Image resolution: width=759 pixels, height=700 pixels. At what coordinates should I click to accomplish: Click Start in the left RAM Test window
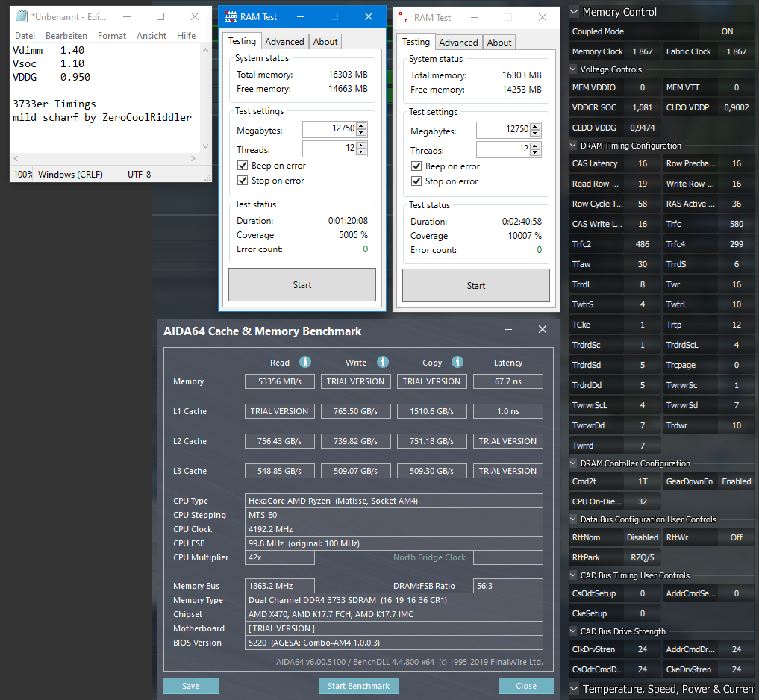[x=302, y=284]
